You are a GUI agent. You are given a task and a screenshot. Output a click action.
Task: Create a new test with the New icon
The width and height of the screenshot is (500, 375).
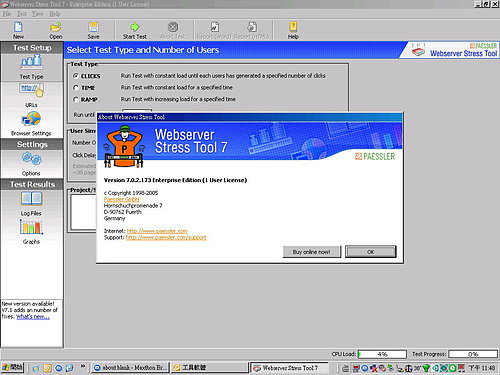tap(18, 30)
